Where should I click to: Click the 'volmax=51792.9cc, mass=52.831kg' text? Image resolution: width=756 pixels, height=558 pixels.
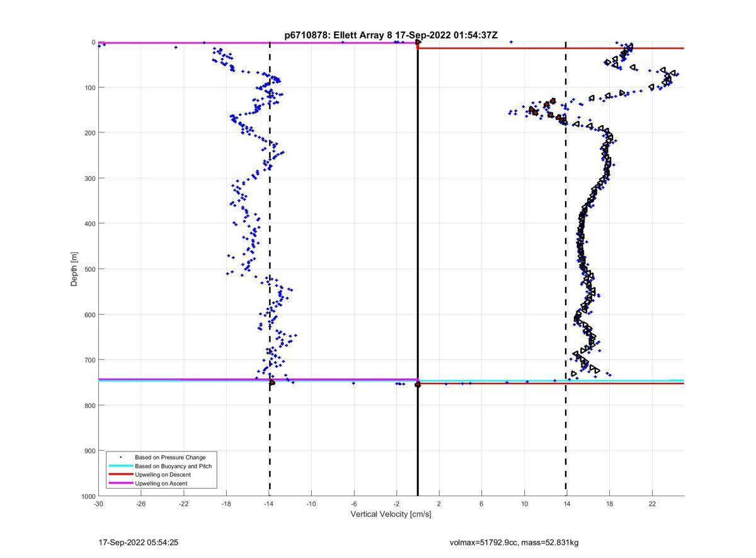[514, 543]
